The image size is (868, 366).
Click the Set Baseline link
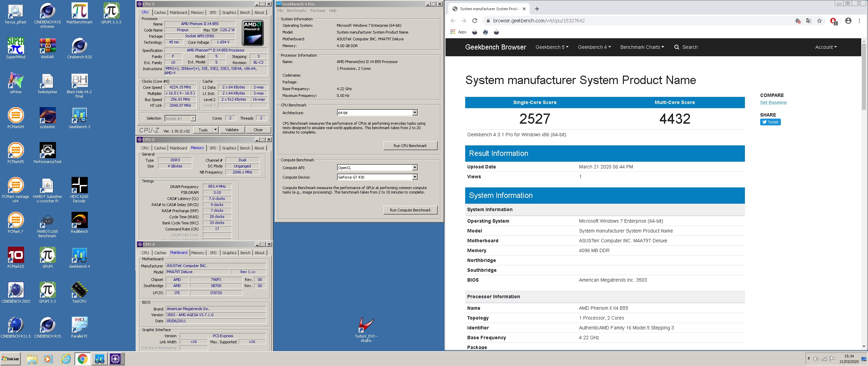tap(773, 103)
